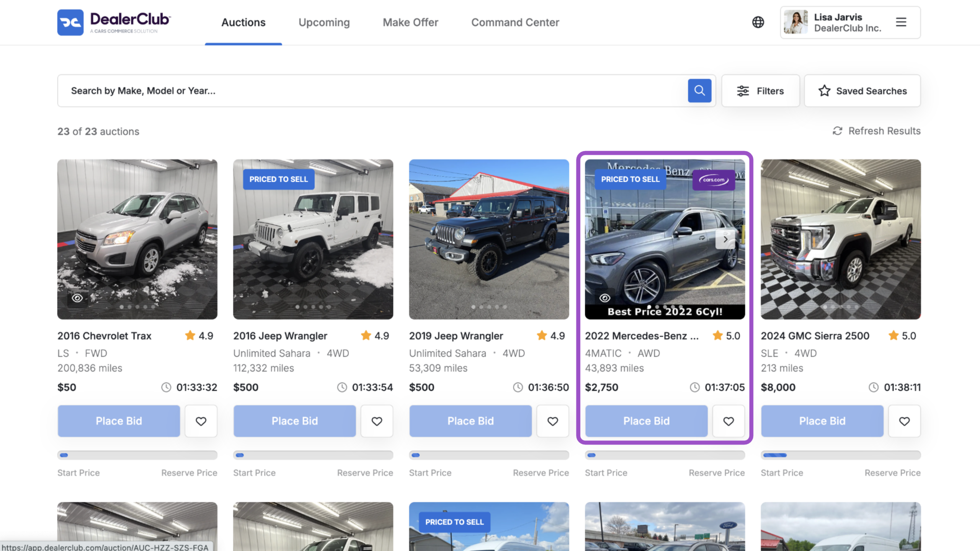Viewport: 980px width, 551px height.
Task: Click the '2022 Mercedes-Benz ...' title
Action: tap(642, 336)
